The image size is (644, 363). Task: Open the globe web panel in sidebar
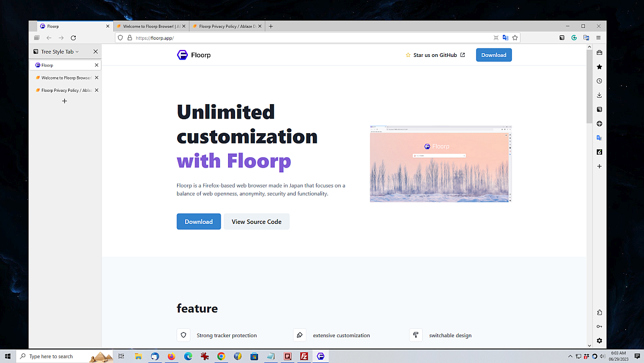click(599, 124)
